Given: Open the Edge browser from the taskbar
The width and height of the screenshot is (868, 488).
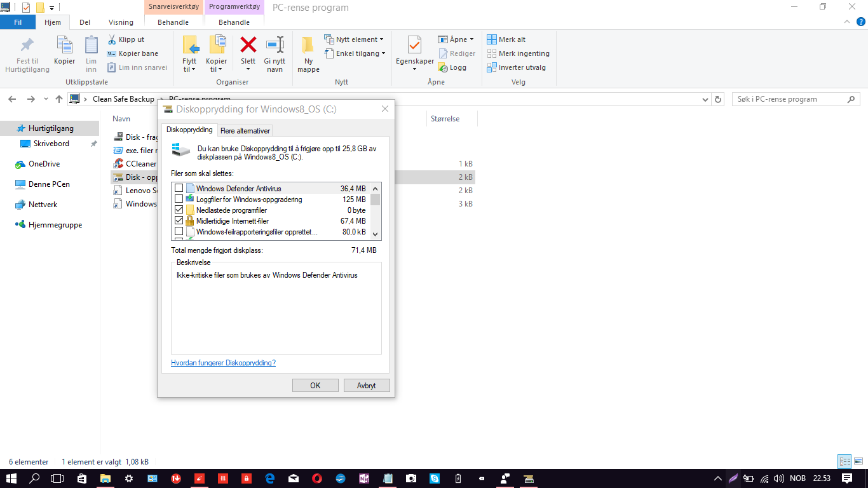Looking at the screenshot, I should pos(269,478).
